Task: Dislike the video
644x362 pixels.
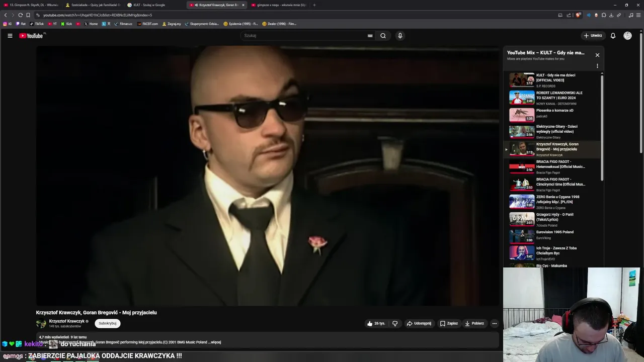Action: (395, 323)
